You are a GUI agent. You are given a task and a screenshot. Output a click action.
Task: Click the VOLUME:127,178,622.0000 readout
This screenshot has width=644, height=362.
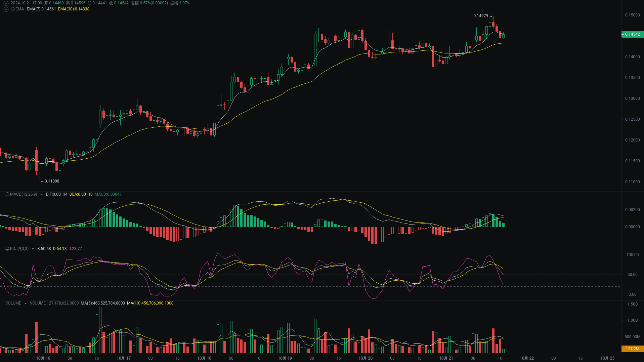[54, 303]
